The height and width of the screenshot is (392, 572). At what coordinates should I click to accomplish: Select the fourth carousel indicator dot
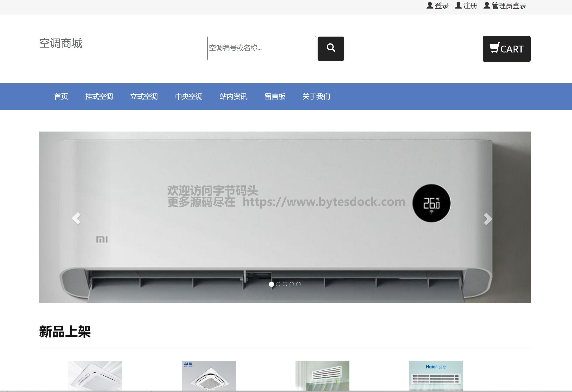pos(292,284)
